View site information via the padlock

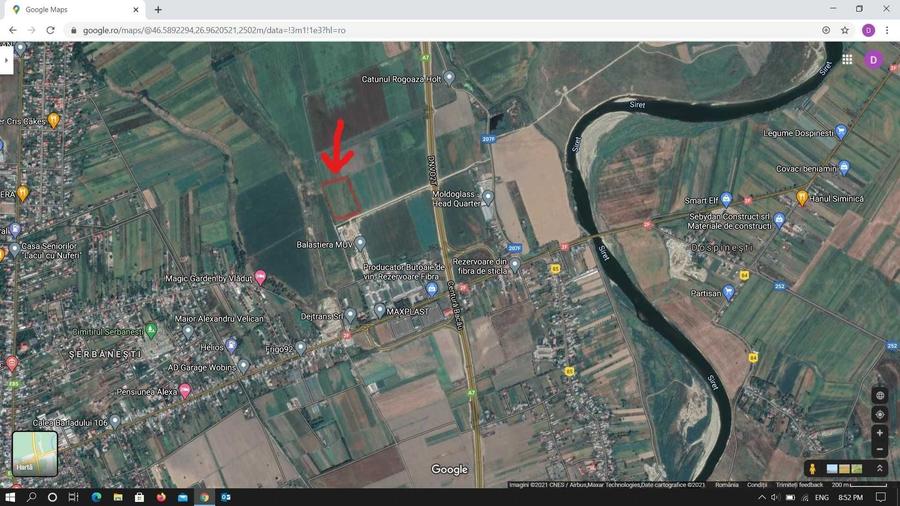coord(73,30)
